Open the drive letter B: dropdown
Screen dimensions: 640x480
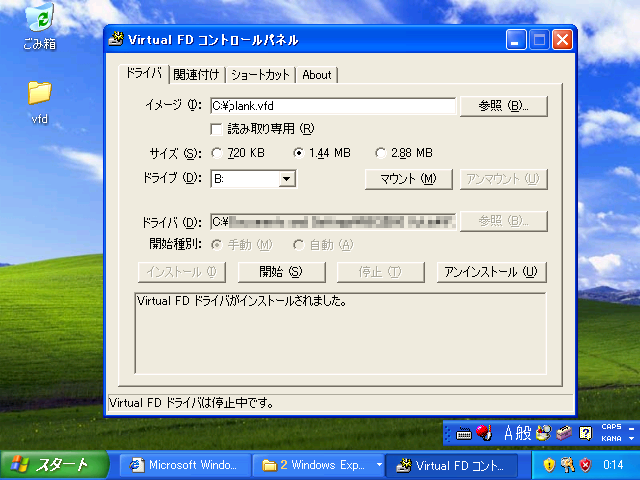(x=287, y=179)
